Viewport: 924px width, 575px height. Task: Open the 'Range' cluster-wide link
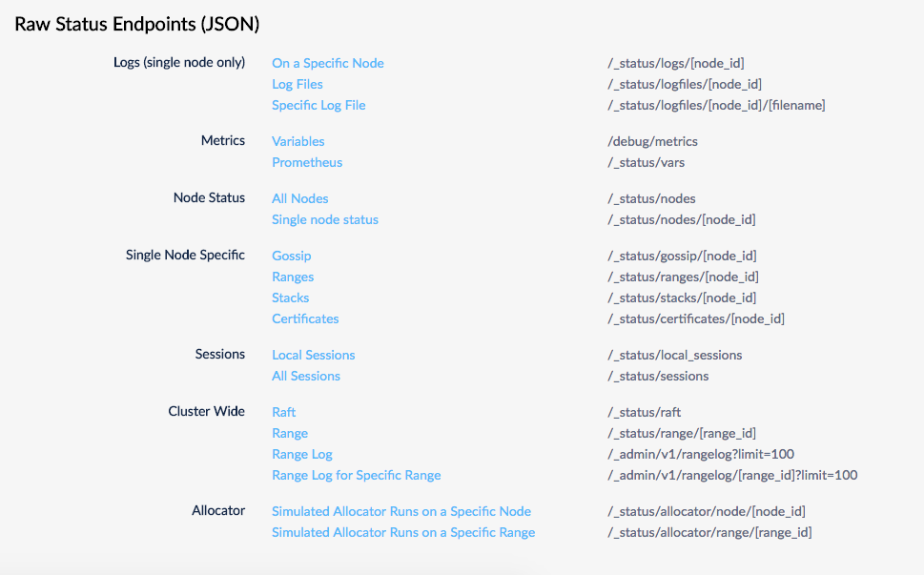290,433
